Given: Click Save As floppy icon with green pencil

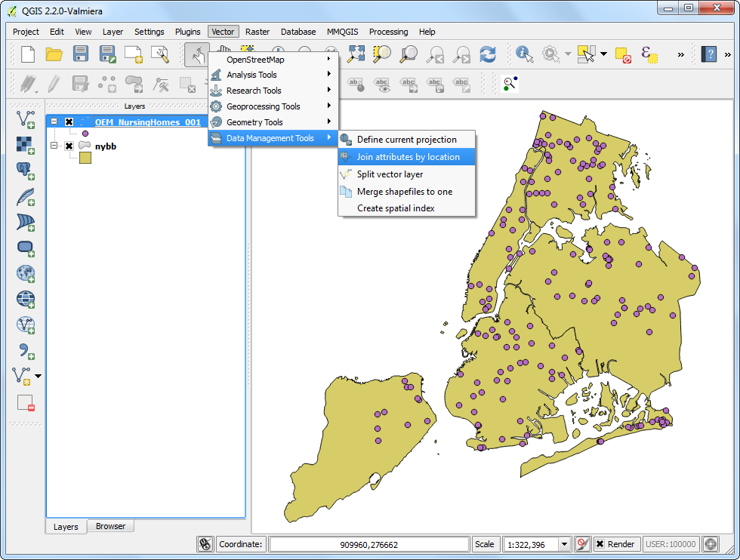Looking at the screenshot, I should point(107,54).
